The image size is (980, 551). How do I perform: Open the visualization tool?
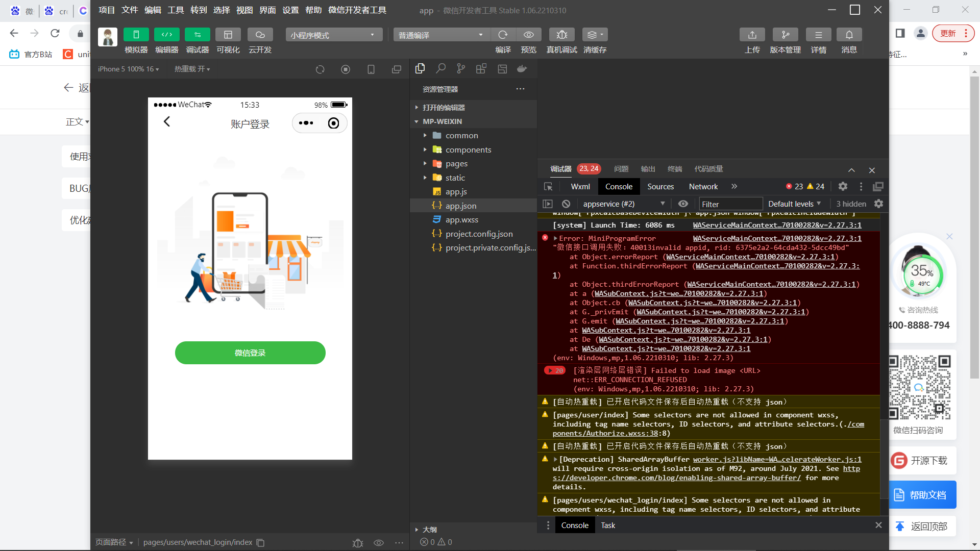click(228, 35)
